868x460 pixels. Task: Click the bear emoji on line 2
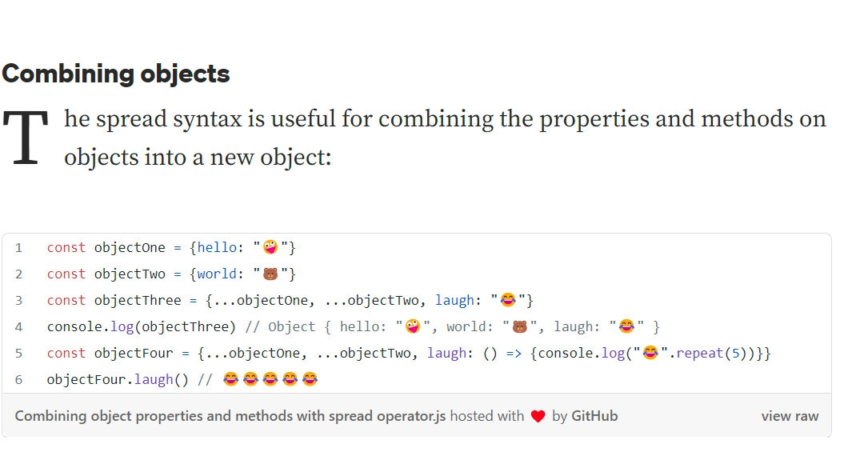pos(270,274)
